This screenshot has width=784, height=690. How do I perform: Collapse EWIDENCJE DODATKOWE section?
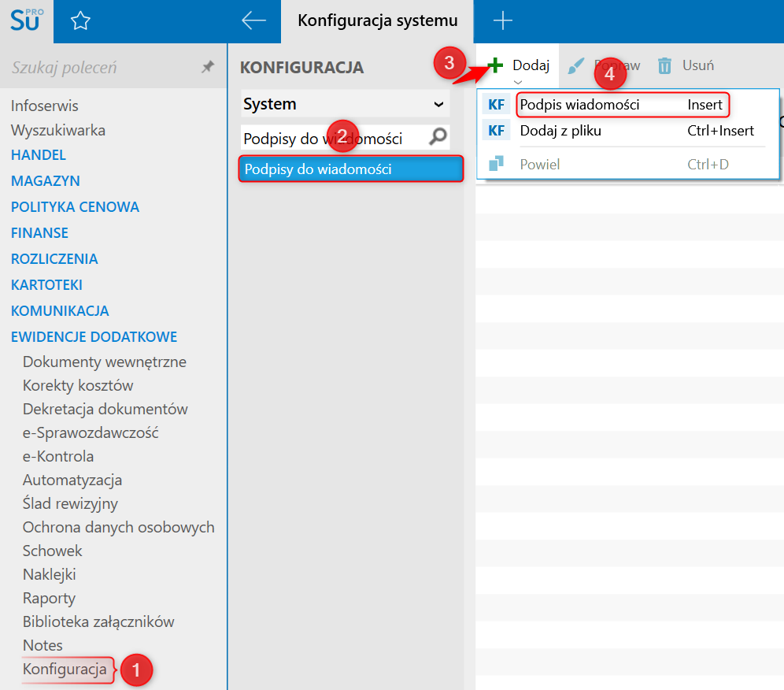pos(94,337)
